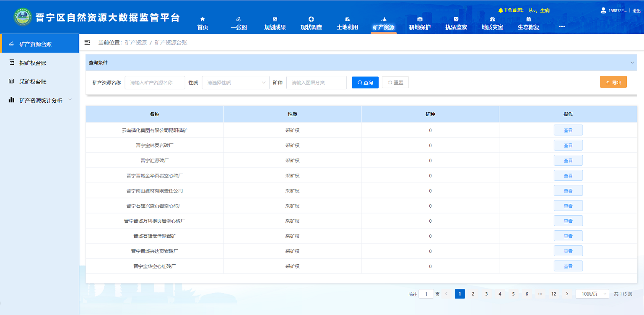Click the 矿产资源 breadcrumb link
Image resolution: width=644 pixels, height=315 pixels.
point(136,42)
